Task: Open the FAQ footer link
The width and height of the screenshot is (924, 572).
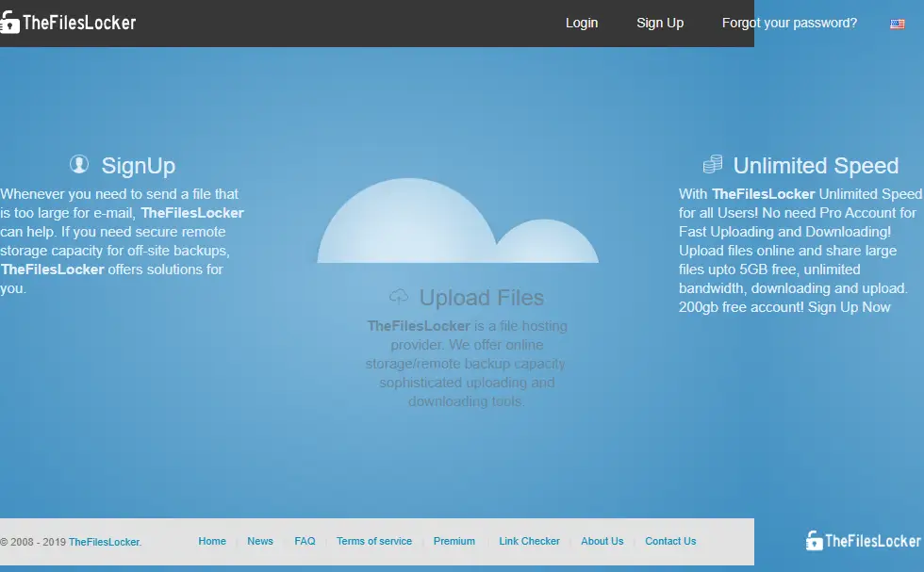Action: pos(305,541)
